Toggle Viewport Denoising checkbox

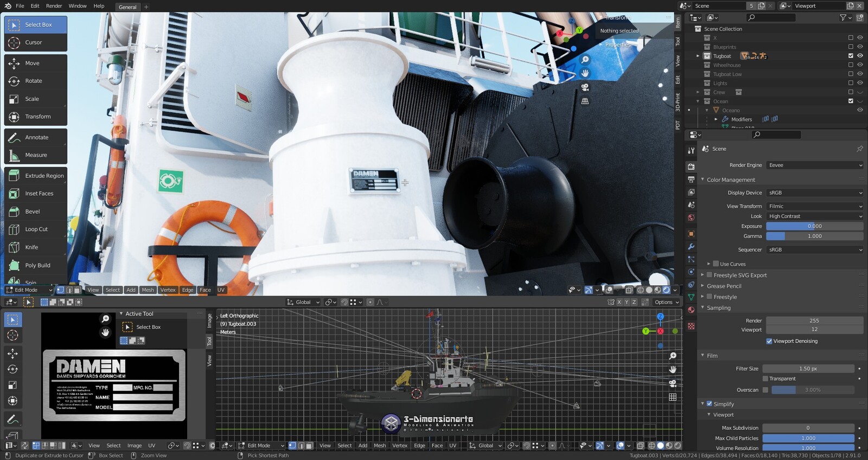(769, 341)
